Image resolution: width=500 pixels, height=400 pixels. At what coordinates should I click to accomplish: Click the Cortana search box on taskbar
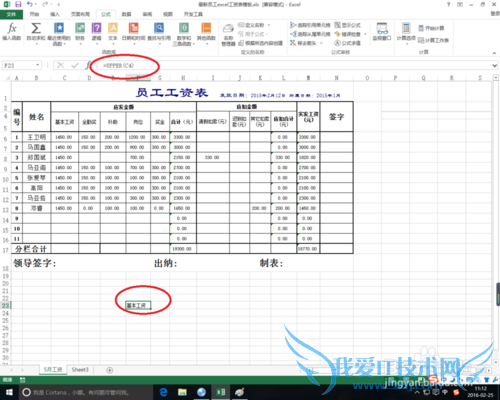click(86, 392)
